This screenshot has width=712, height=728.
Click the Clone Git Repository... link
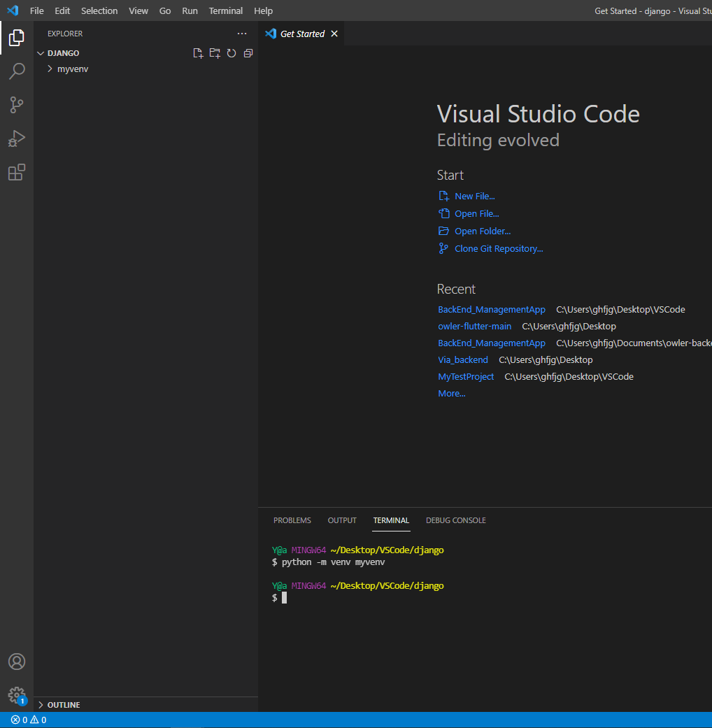tap(499, 248)
